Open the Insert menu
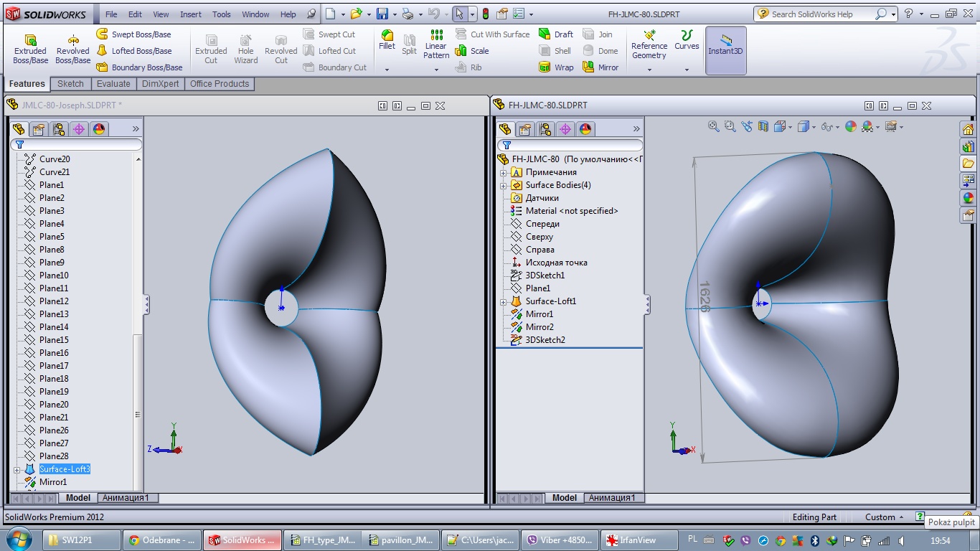 [x=191, y=14]
